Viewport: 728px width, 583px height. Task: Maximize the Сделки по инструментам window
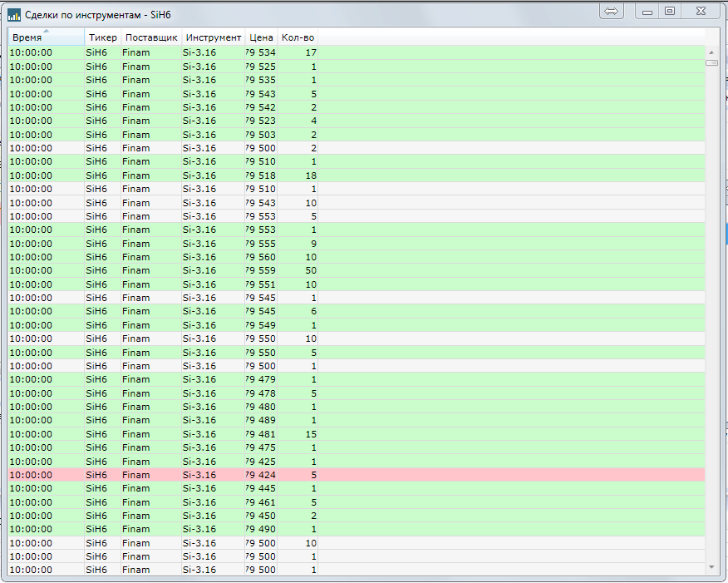[670, 11]
